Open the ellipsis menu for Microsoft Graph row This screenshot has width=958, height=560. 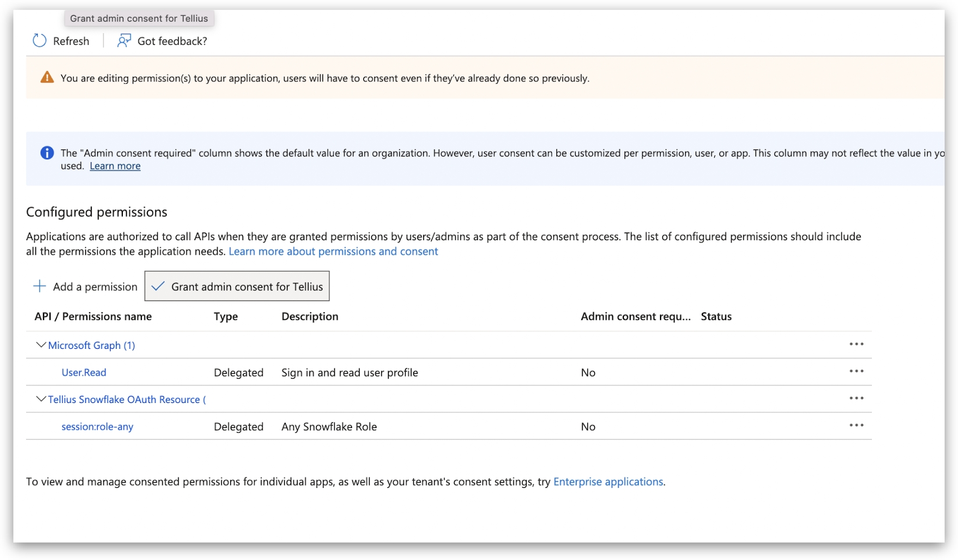click(x=856, y=344)
